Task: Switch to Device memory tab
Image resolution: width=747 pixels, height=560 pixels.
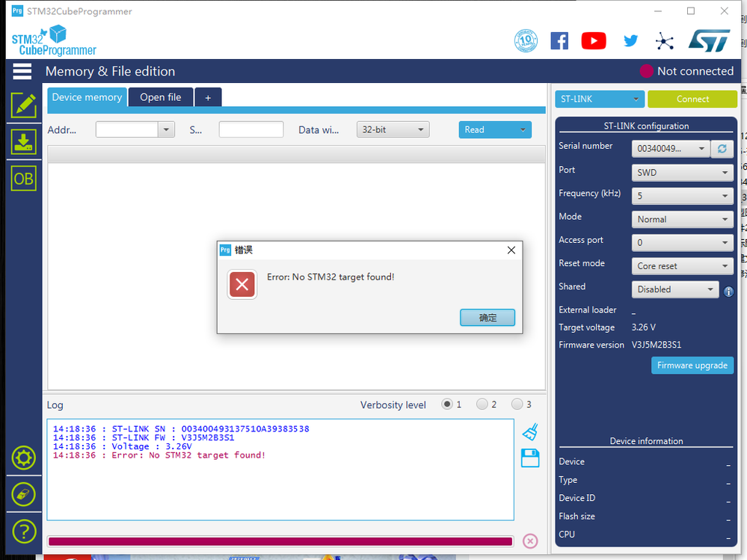Action: [87, 97]
